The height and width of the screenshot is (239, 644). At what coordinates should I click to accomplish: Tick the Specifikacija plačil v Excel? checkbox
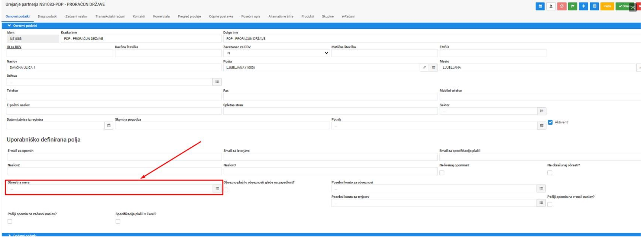[118, 222]
